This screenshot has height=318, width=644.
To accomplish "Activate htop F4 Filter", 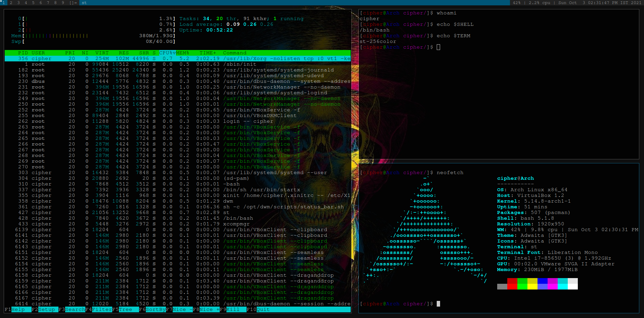I will pos(99,310).
